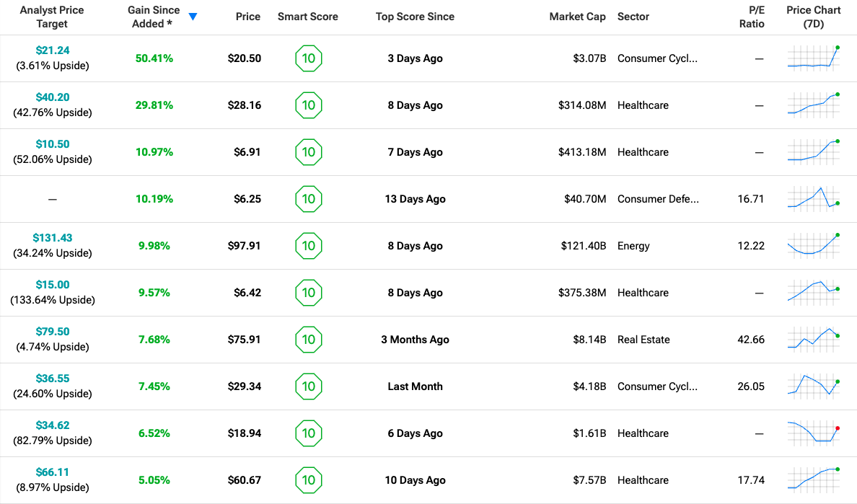The image size is (857, 504).
Task: Open Smart Score badge in the $6.25 row
Action: click(x=308, y=199)
